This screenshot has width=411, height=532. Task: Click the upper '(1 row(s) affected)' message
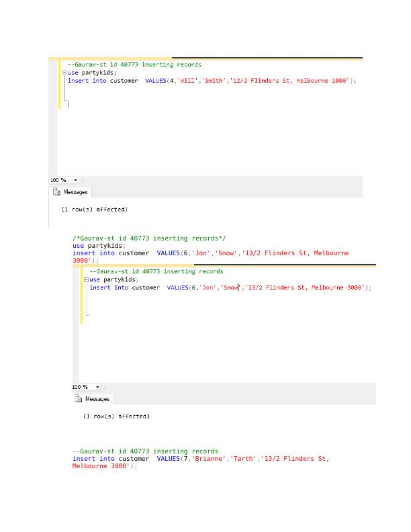click(94, 210)
